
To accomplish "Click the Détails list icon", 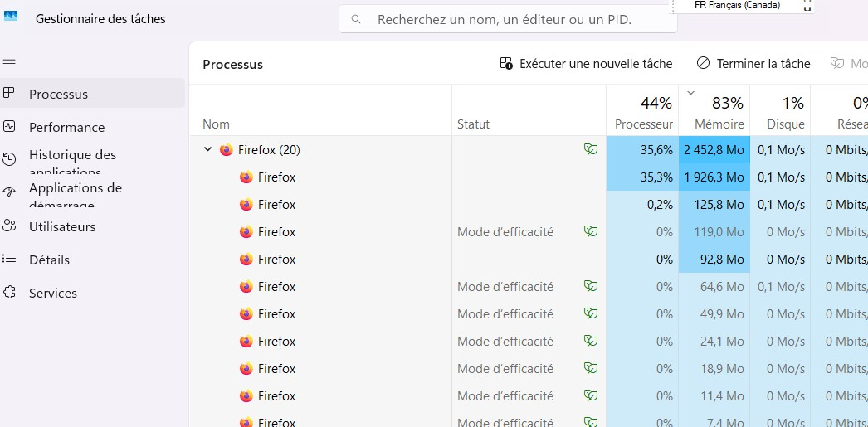I will pyautogui.click(x=9, y=260).
